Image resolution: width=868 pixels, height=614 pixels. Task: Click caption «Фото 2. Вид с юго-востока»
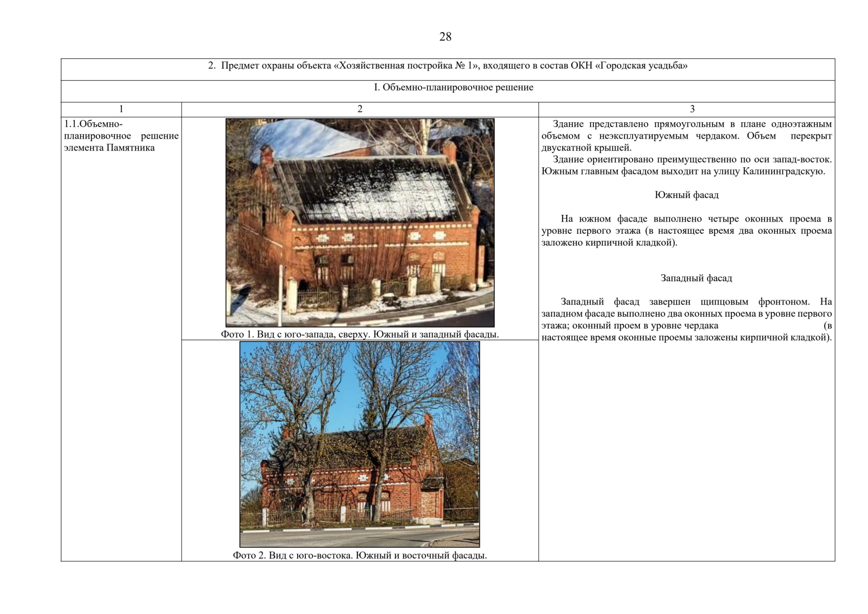point(292,556)
